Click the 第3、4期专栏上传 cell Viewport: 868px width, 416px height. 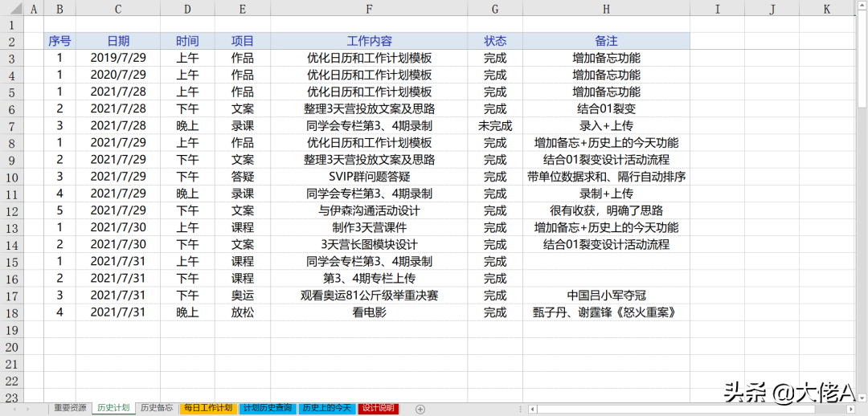point(369,279)
